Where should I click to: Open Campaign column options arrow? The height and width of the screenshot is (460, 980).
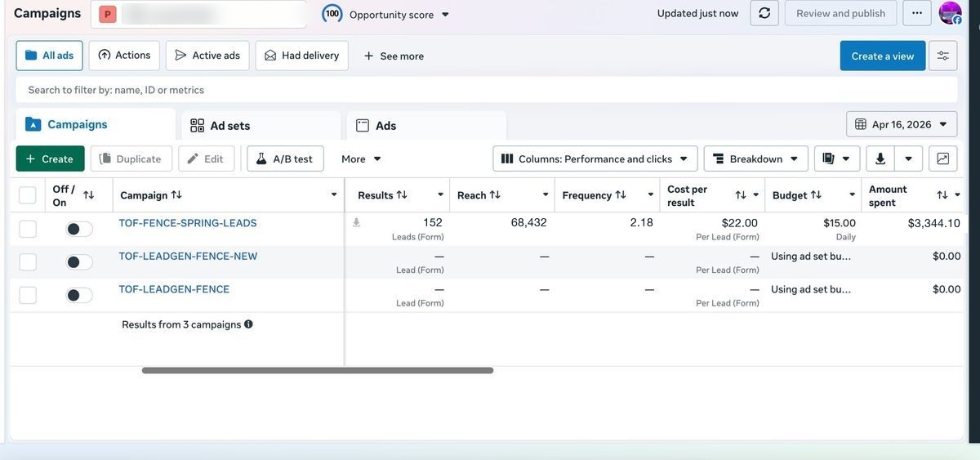(x=333, y=194)
